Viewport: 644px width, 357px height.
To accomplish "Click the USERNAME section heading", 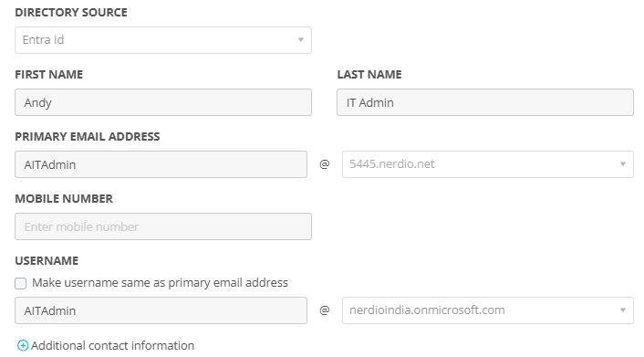I will point(47,261).
